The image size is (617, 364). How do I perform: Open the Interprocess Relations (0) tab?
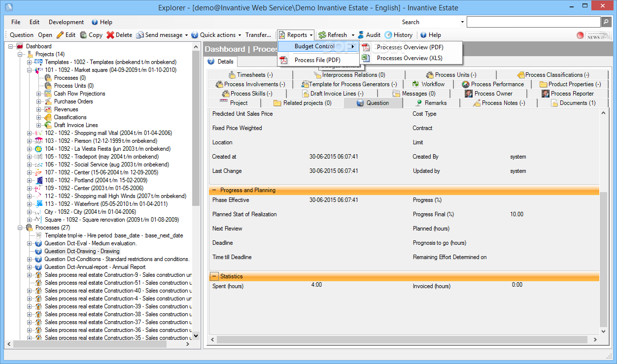349,75
